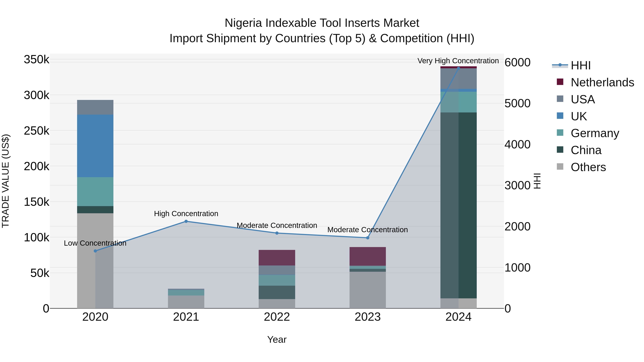Select the Others grey segment in the 2020 bar
Viewport: 644px width, 362px height.
click(95, 261)
